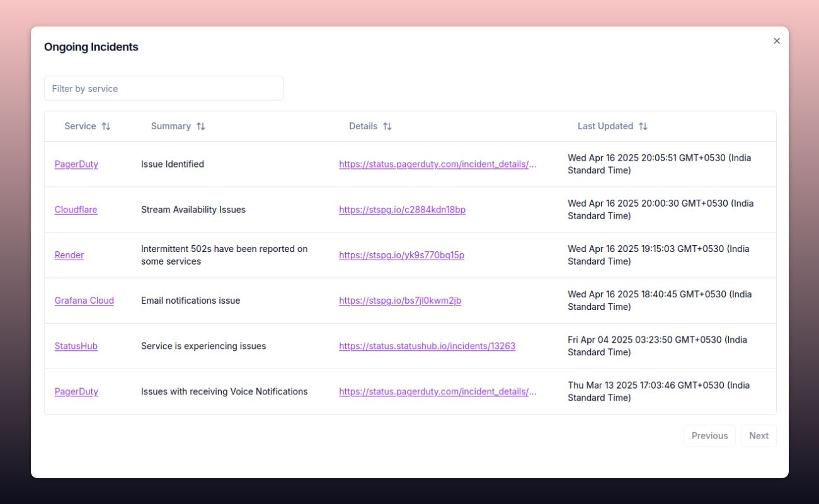Select 'Service is experiencing issues' summary text
This screenshot has width=819, height=504.
[203, 346]
